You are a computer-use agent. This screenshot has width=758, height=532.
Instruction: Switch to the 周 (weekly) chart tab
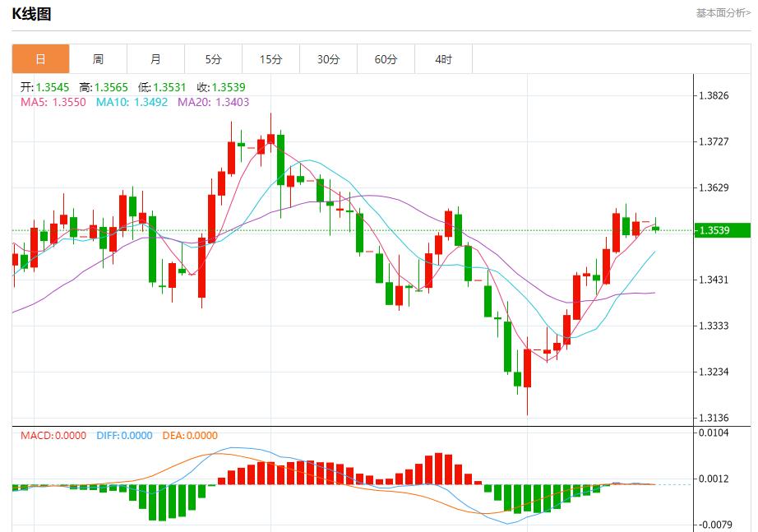click(98, 58)
